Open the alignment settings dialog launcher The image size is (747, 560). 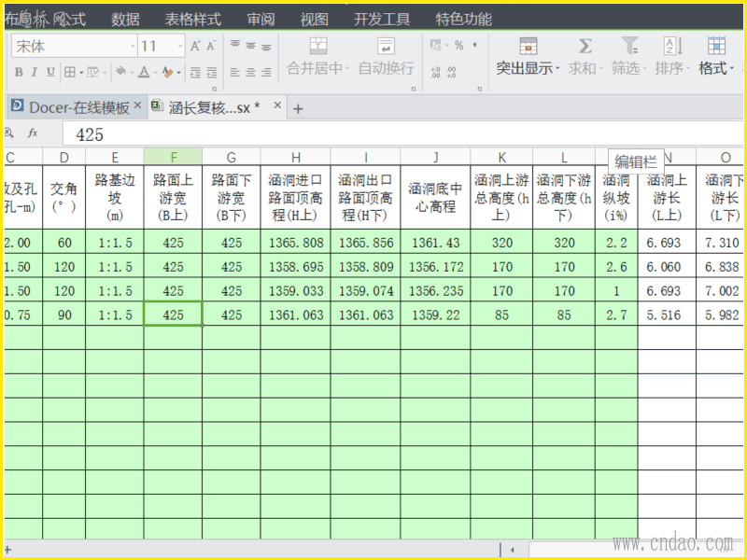(x=414, y=89)
